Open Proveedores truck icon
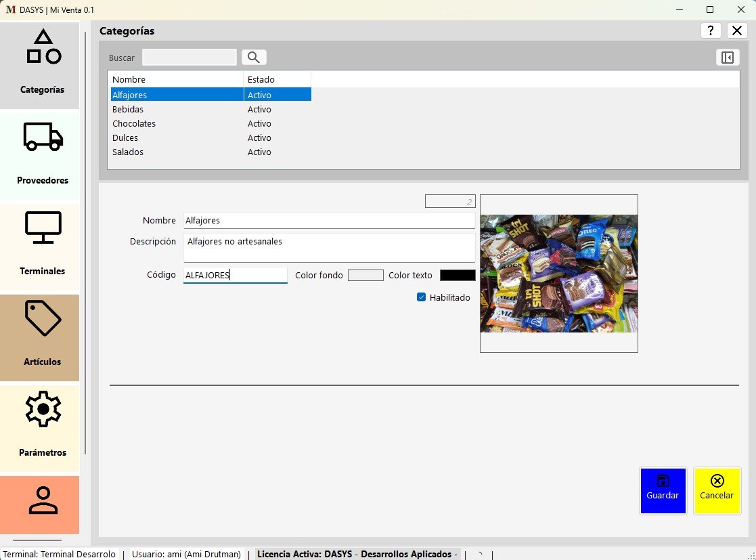This screenshot has height=560, width=756. (x=43, y=136)
